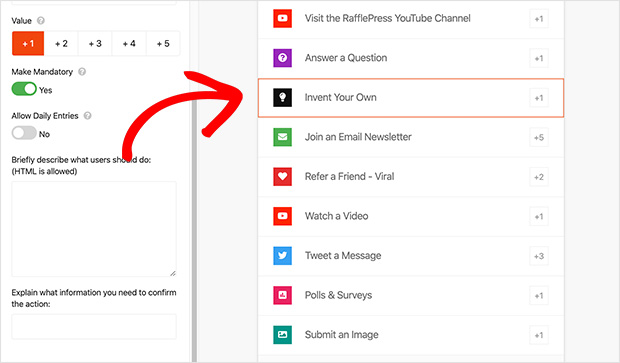Select the Visit the RafflePress YouTube Channel action
The height and width of the screenshot is (363, 620).
(411, 19)
